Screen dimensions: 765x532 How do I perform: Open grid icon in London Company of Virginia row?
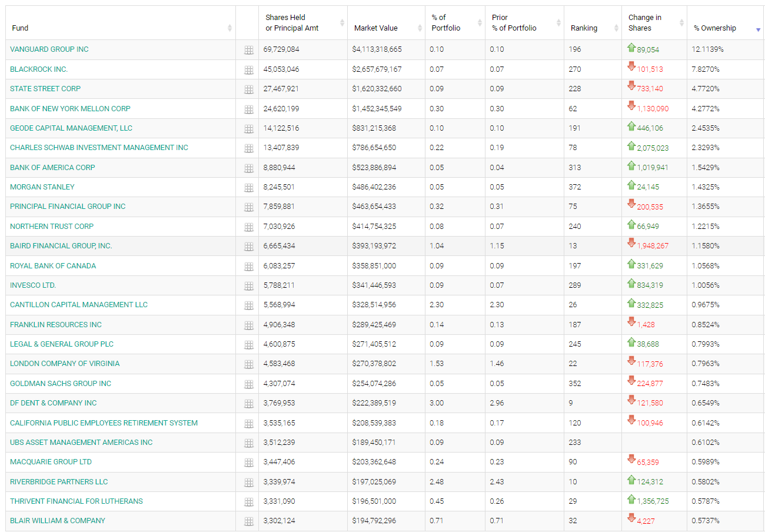click(249, 364)
